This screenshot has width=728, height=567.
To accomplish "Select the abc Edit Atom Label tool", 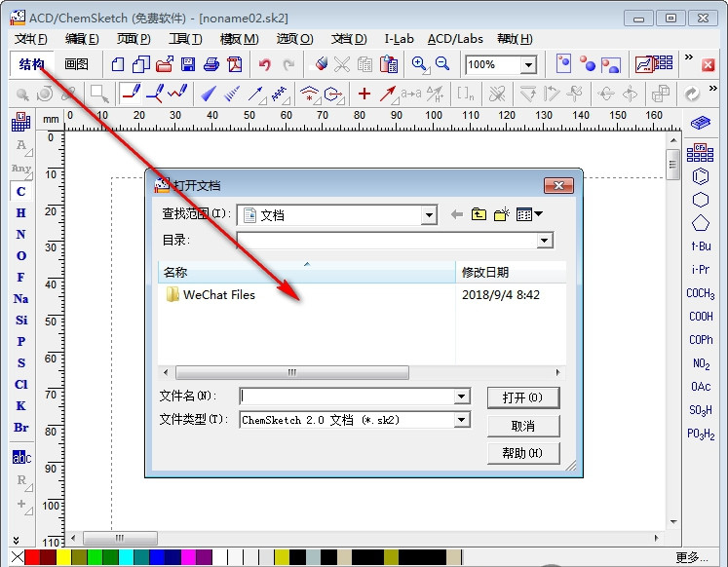I will click(21, 458).
